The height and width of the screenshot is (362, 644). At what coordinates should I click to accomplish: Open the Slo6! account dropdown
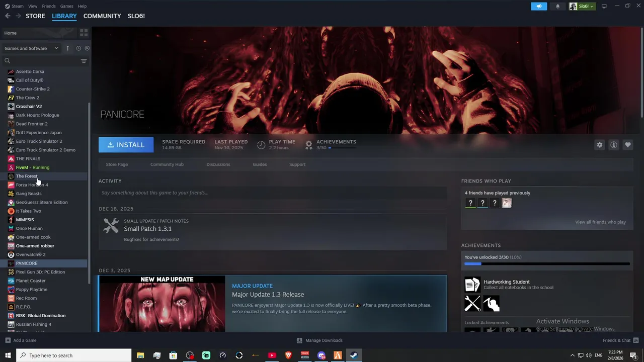(582, 6)
